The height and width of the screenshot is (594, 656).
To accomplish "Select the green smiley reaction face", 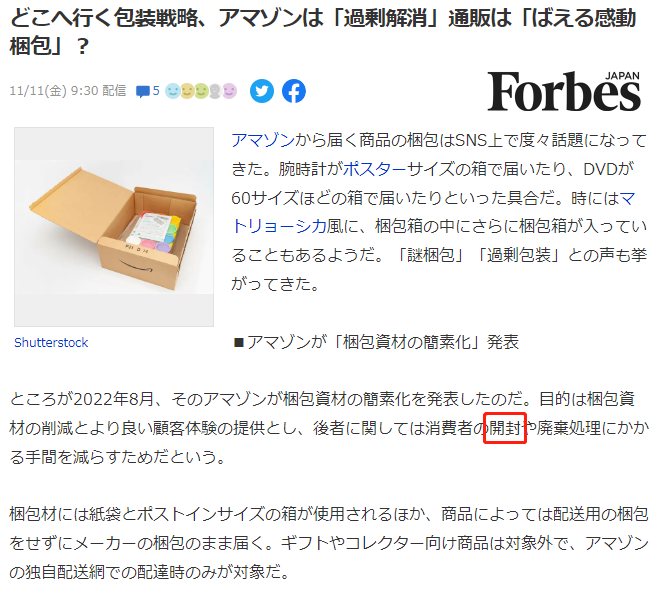I will [x=201, y=91].
